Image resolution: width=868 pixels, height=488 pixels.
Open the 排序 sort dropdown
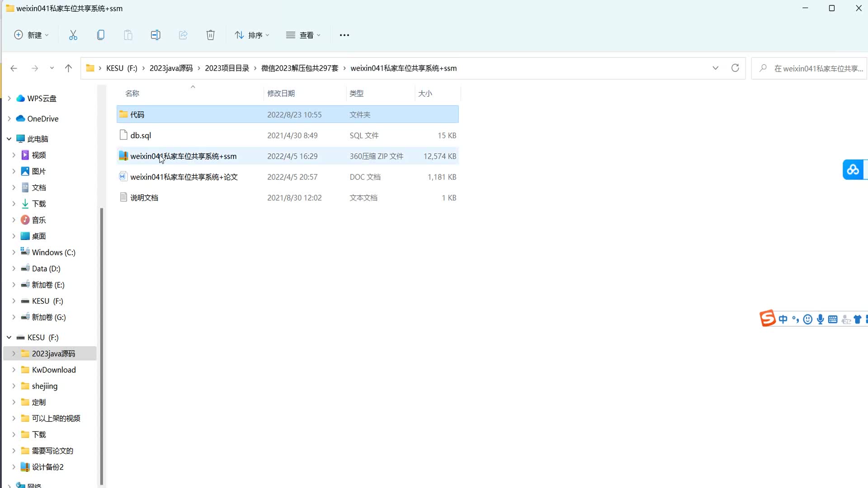pyautogui.click(x=252, y=35)
